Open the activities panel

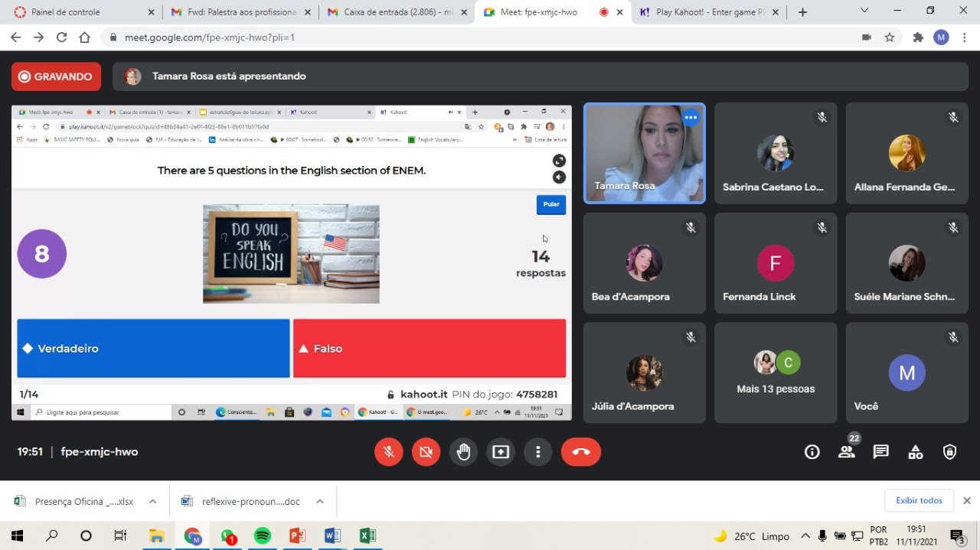[x=916, y=452]
